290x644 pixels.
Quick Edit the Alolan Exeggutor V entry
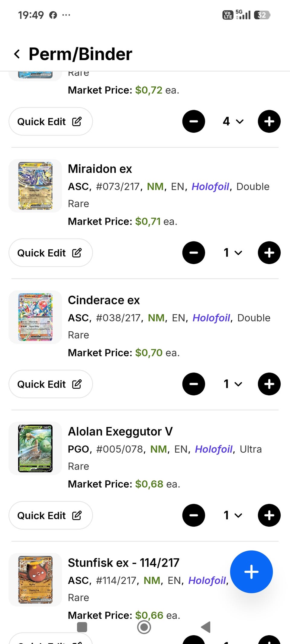click(x=50, y=515)
